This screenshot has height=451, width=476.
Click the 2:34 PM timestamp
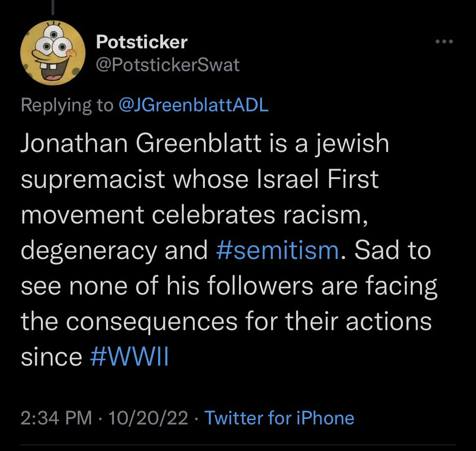coord(56,418)
